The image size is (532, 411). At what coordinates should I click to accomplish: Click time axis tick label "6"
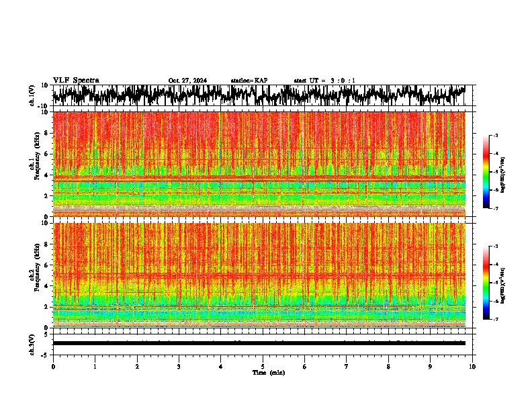(305, 367)
